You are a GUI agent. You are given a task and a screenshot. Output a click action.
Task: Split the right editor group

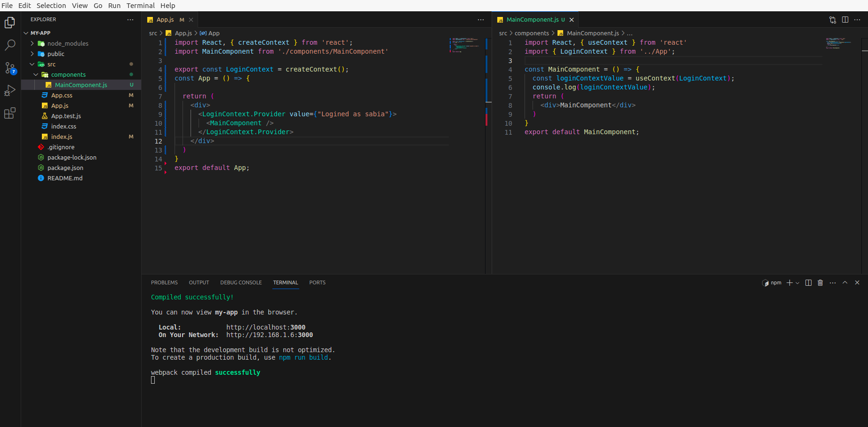click(x=845, y=20)
